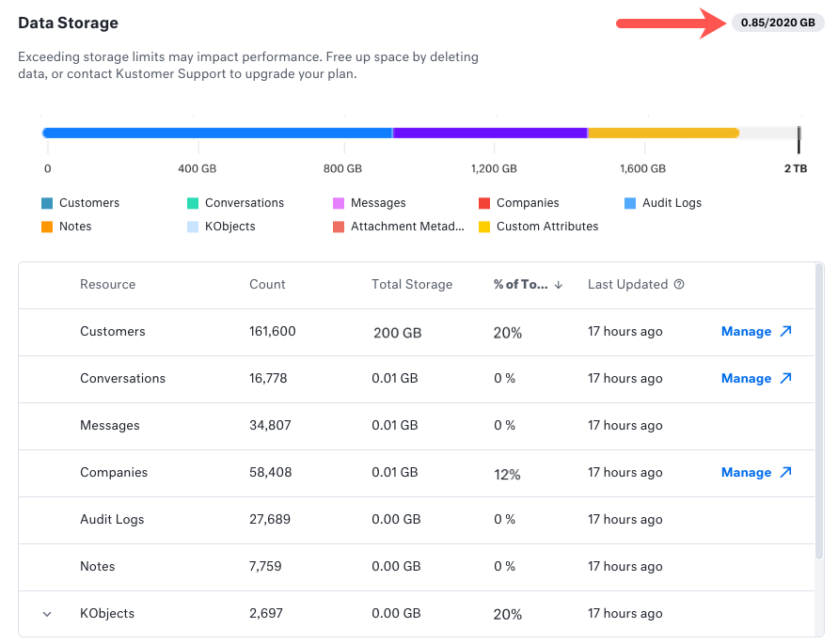Open the Customers row's Manage arrow icon
This screenshot has height=644, width=838.
coord(785,331)
